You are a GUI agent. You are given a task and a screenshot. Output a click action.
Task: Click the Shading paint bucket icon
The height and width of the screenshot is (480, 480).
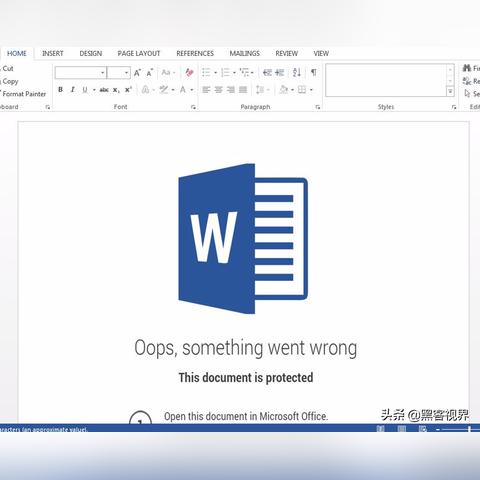pyautogui.click(x=284, y=89)
